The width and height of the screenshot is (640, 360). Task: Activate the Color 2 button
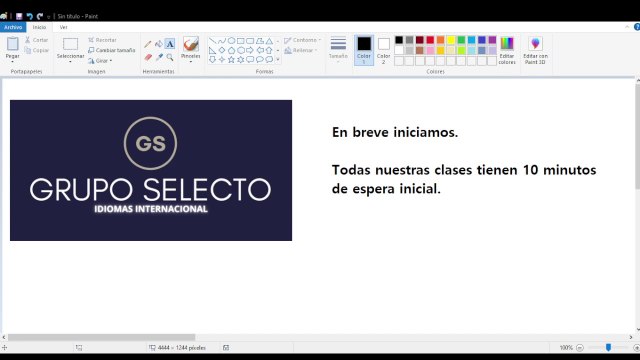[383, 50]
